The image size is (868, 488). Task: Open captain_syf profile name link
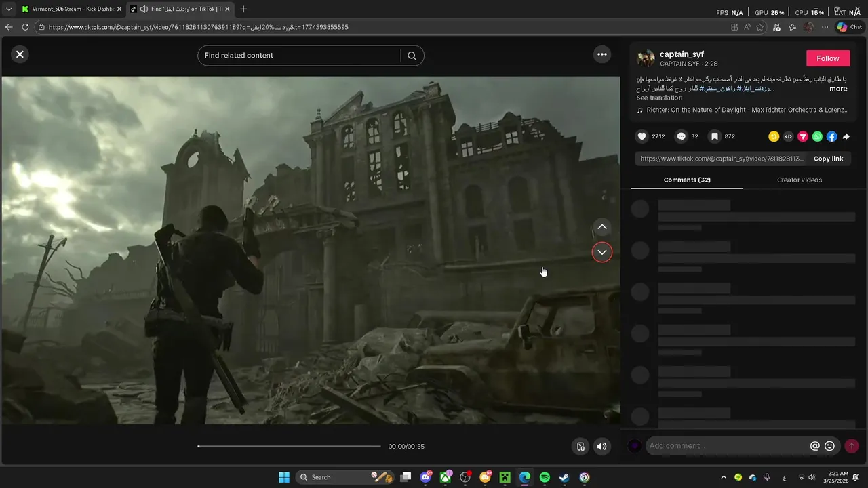(x=682, y=54)
